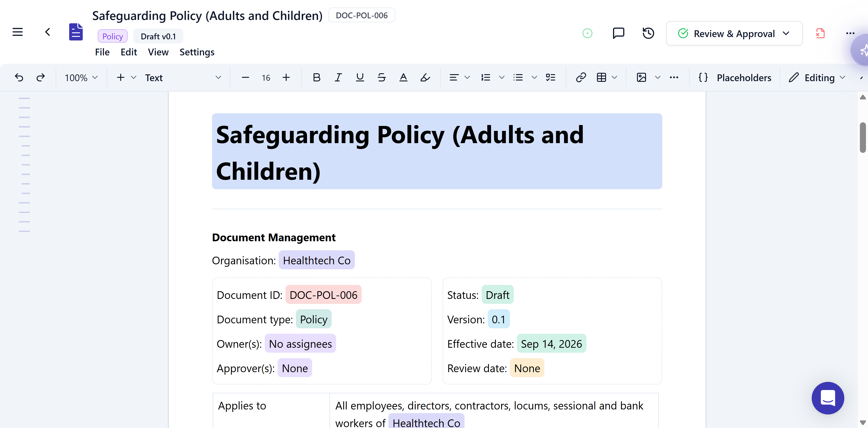The height and width of the screenshot is (428, 868).
Task: Toggle italic formatting
Action: pyautogui.click(x=338, y=78)
